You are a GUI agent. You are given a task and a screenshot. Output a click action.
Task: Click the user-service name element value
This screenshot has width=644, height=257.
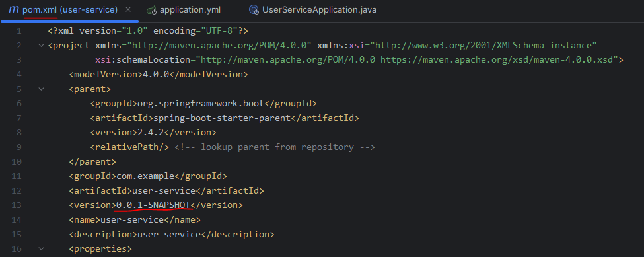[132, 219]
